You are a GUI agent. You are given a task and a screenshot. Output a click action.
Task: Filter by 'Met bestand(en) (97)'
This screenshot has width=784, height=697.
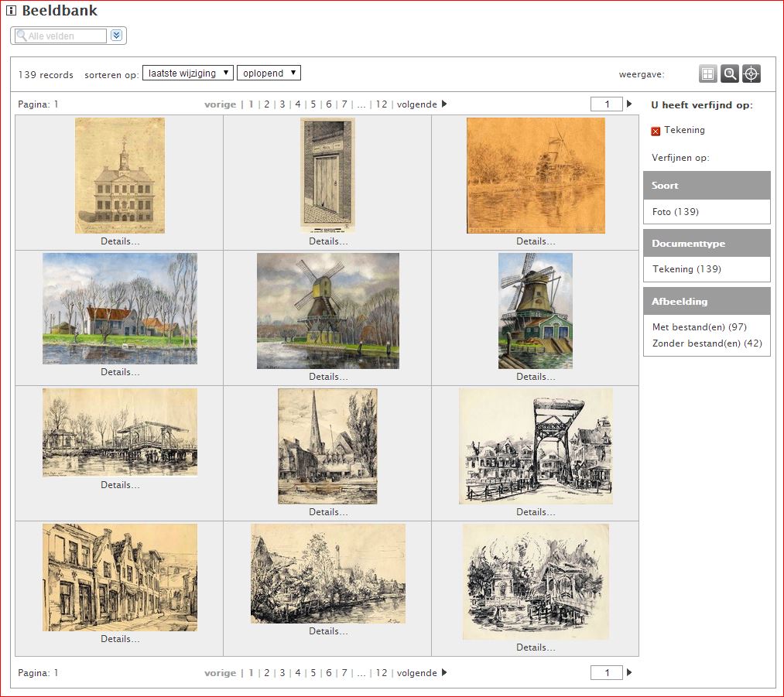point(699,327)
